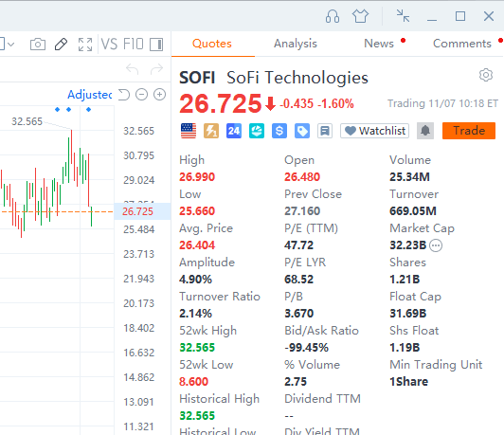This screenshot has width=504, height=435.
Task: Click the second blue event marker above chart
Action: pyautogui.click(x=68, y=110)
